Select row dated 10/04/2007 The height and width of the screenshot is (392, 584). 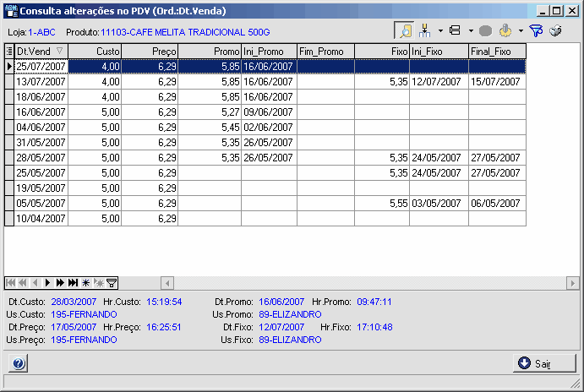265,219
